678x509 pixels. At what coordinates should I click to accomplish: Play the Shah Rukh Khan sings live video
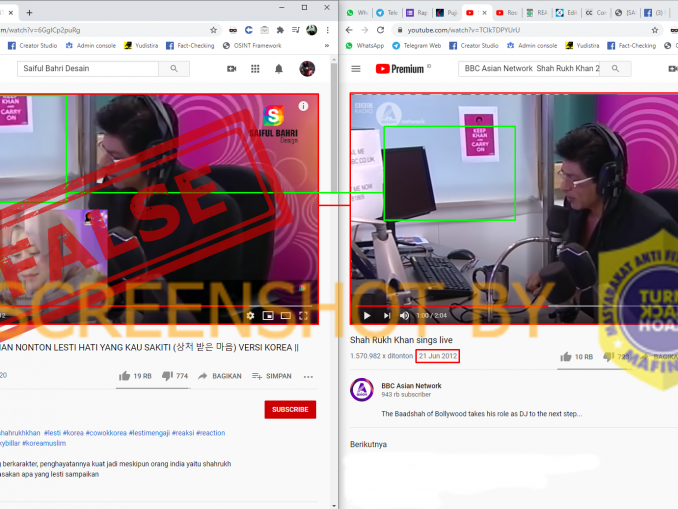pyautogui.click(x=367, y=316)
